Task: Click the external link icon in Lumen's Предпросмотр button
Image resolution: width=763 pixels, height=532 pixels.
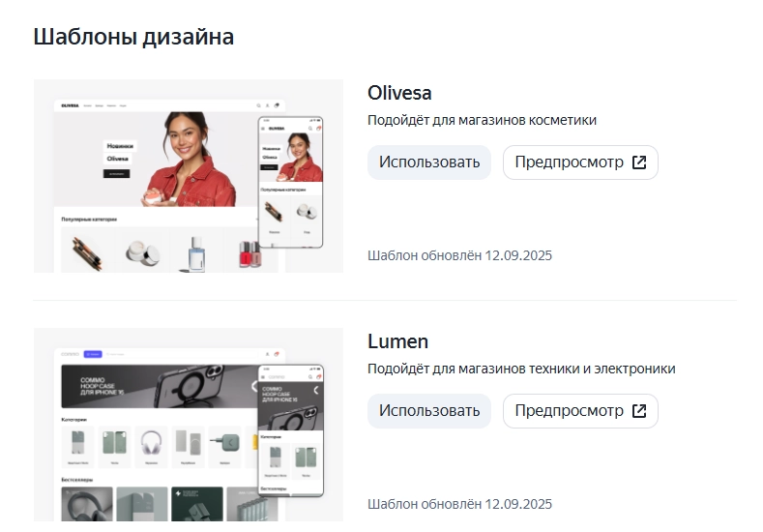Action: (x=638, y=411)
